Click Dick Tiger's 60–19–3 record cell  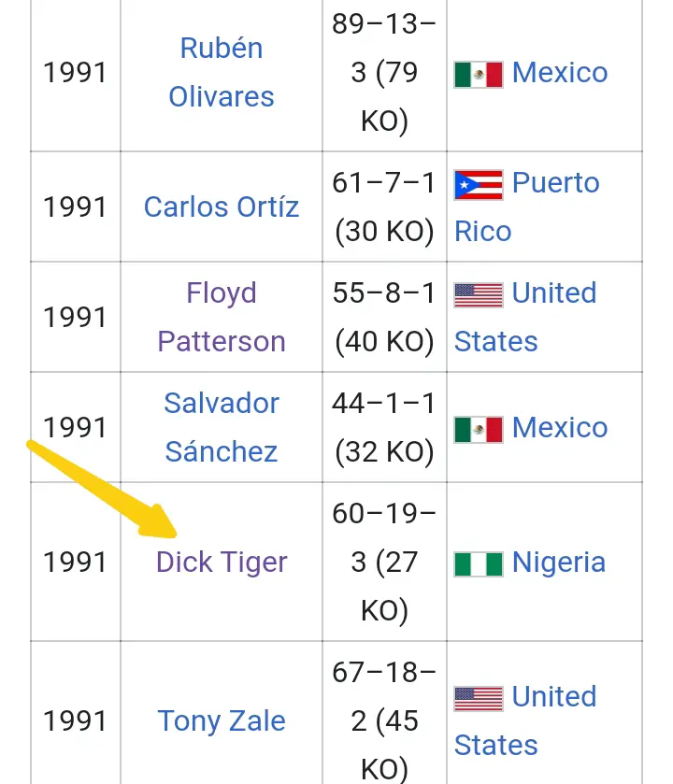coord(384,563)
